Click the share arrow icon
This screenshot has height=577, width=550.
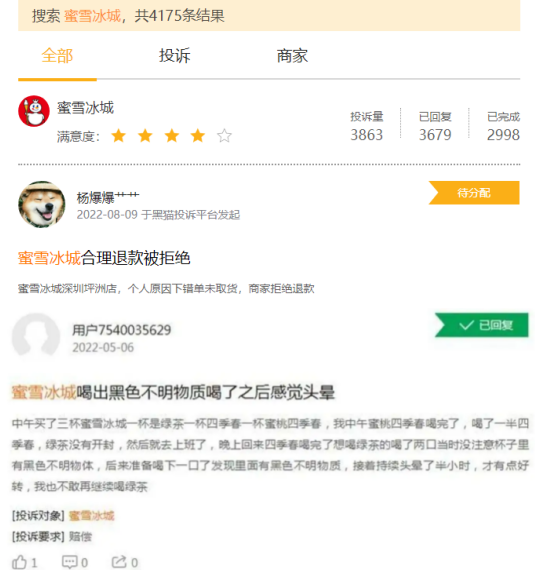coord(119,562)
